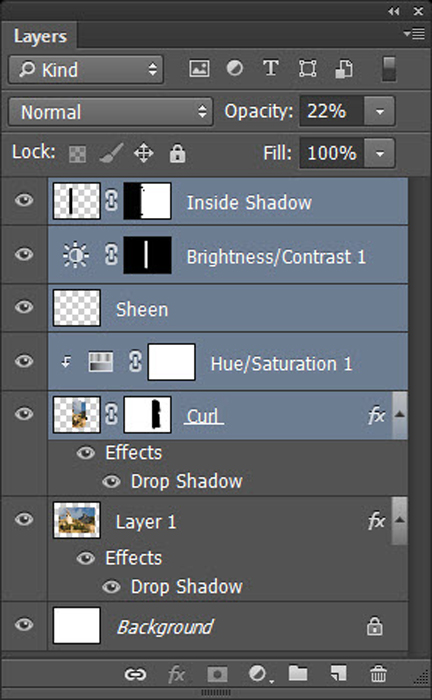432x700 pixels.
Task: Lock transparent pixels icon
Action: click(77, 154)
